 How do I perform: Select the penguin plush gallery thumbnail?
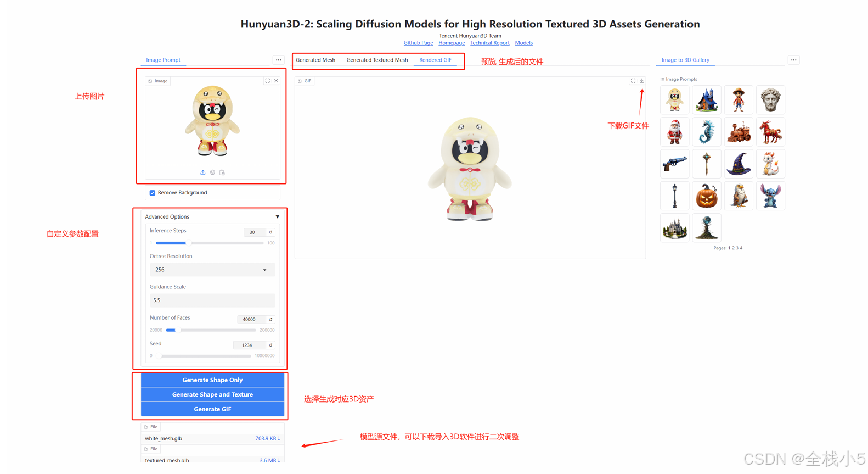point(674,100)
